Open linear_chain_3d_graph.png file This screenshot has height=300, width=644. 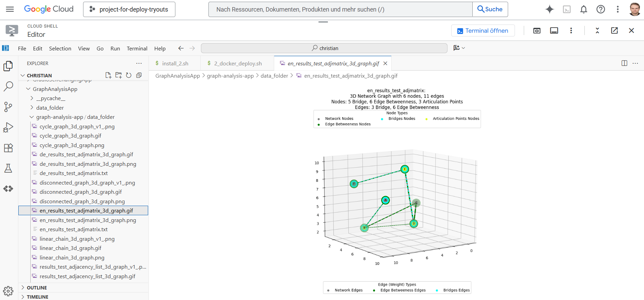point(72,258)
